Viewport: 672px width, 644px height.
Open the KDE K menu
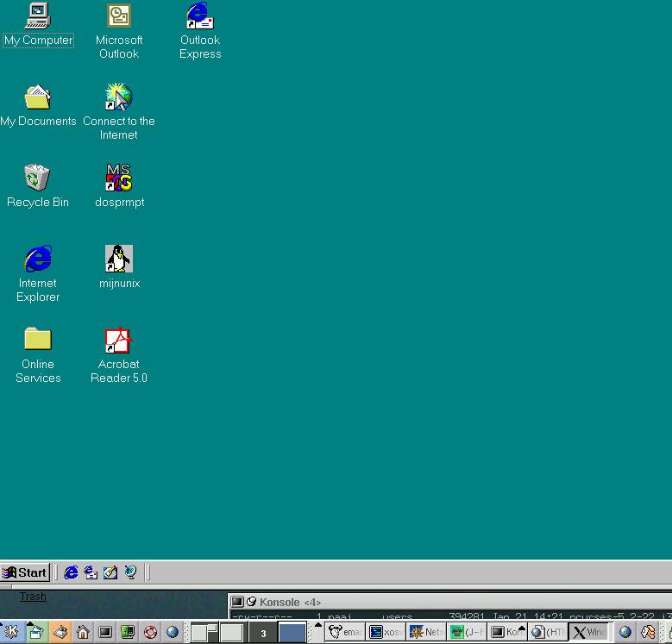click(12, 632)
